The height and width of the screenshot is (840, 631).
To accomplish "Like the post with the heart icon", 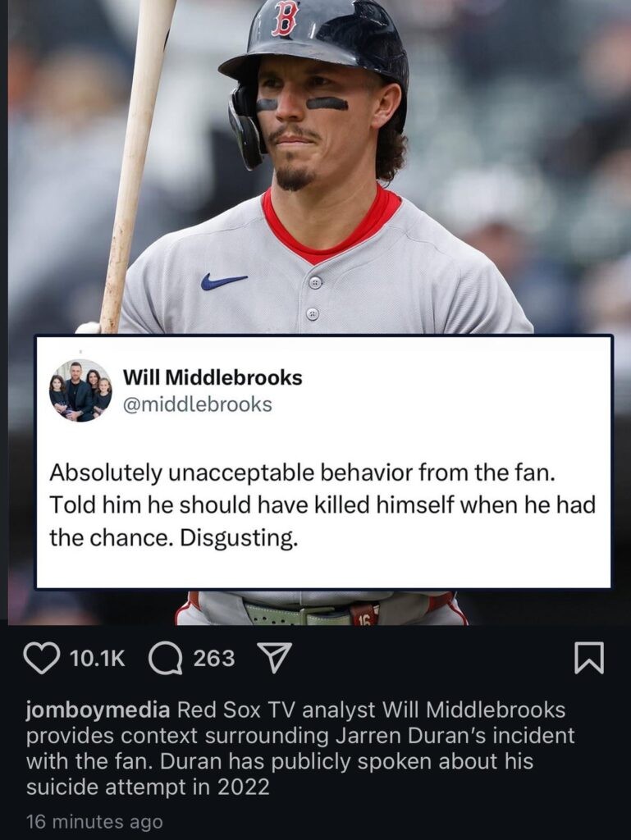I will point(43,659).
